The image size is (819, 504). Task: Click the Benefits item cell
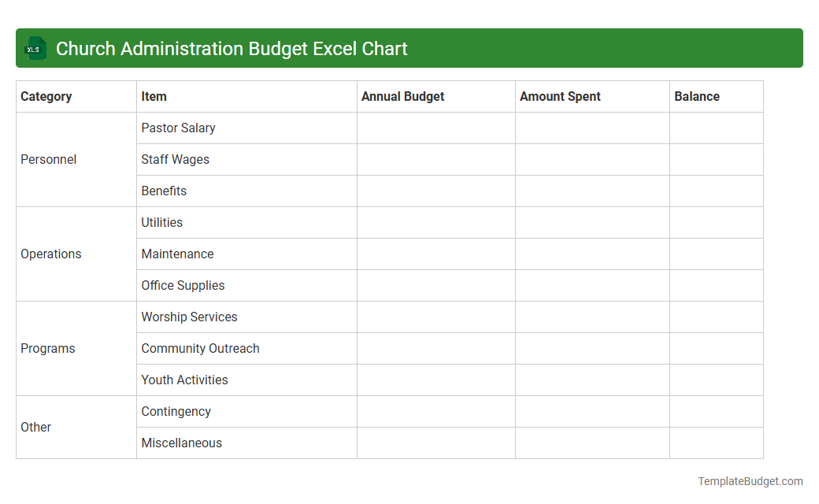click(x=164, y=191)
